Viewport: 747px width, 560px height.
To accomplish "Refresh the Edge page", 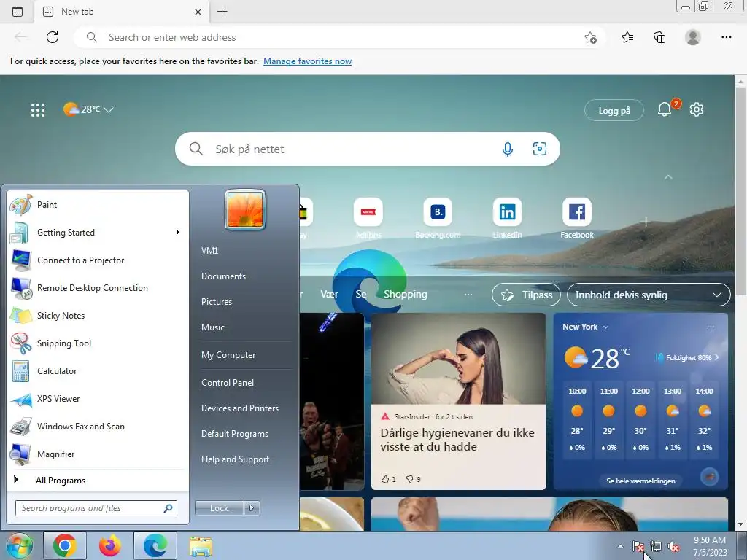I will click(53, 37).
